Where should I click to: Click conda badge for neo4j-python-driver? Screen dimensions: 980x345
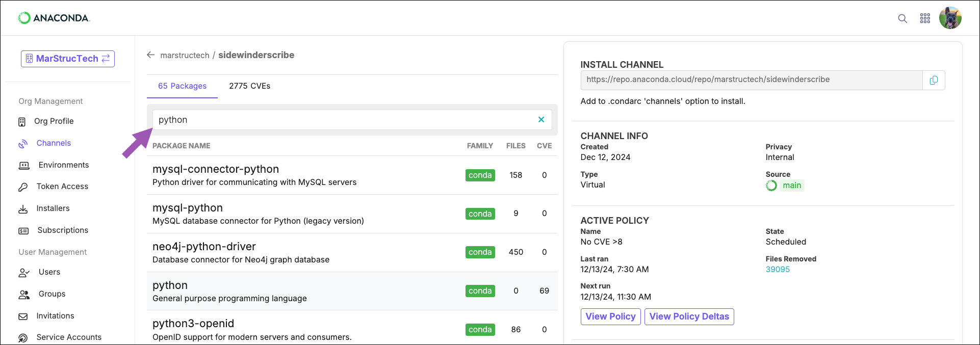click(x=480, y=252)
